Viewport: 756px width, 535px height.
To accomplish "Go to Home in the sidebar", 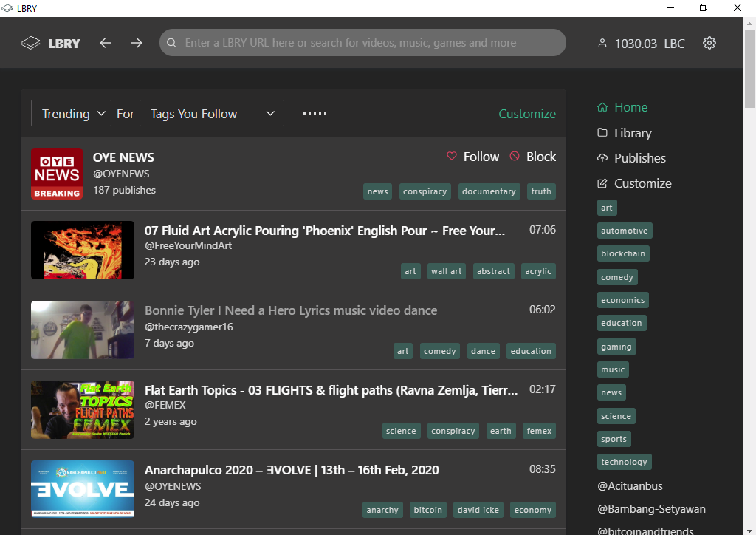I will pyautogui.click(x=622, y=107).
